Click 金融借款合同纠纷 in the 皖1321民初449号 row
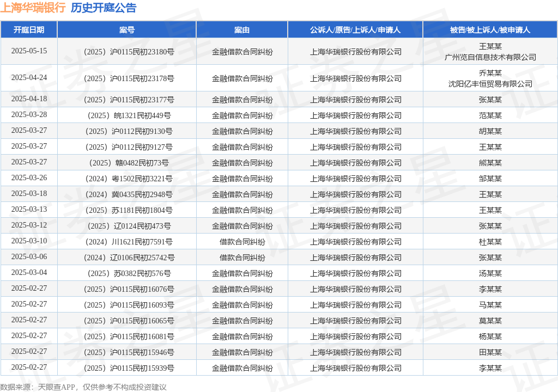 pos(242,115)
